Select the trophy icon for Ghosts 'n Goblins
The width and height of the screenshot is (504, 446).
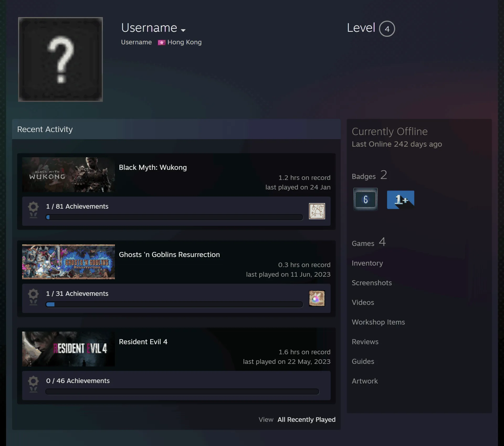33,297
